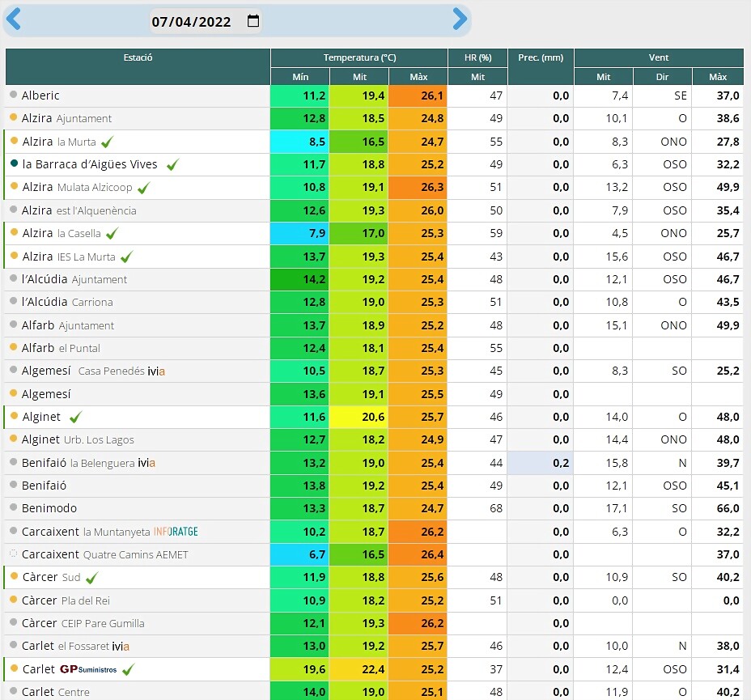Sort by the Estació column header

[138, 66]
